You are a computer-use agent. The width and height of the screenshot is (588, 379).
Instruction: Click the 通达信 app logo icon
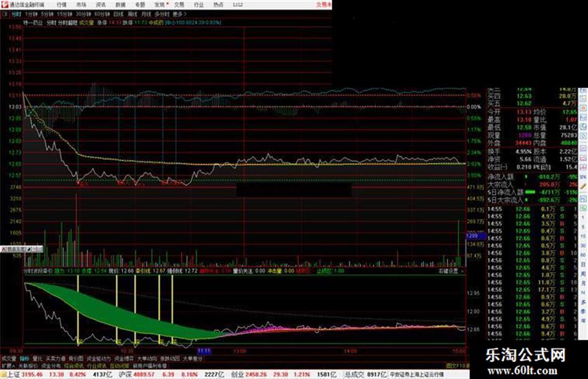pos(4,4)
